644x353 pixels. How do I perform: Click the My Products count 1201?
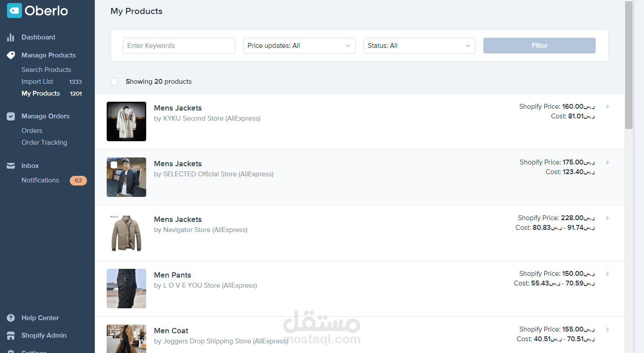coord(76,94)
